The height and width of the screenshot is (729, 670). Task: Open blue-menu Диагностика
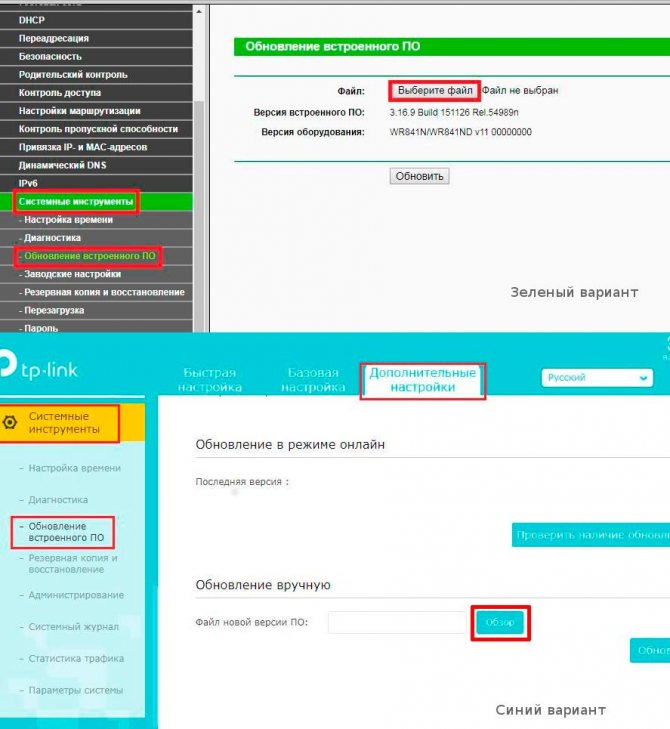(58, 500)
